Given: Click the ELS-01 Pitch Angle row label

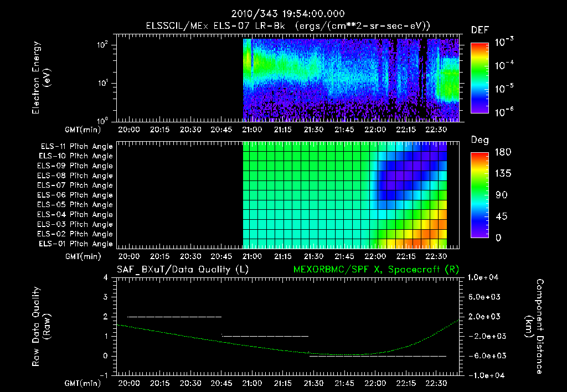Looking at the screenshot, I should click(x=75, y=244).
